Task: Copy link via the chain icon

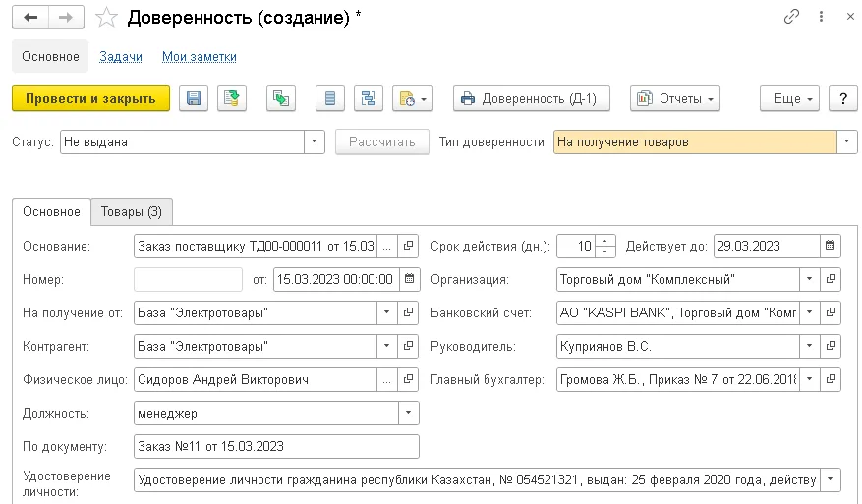Action: (791, 17)
